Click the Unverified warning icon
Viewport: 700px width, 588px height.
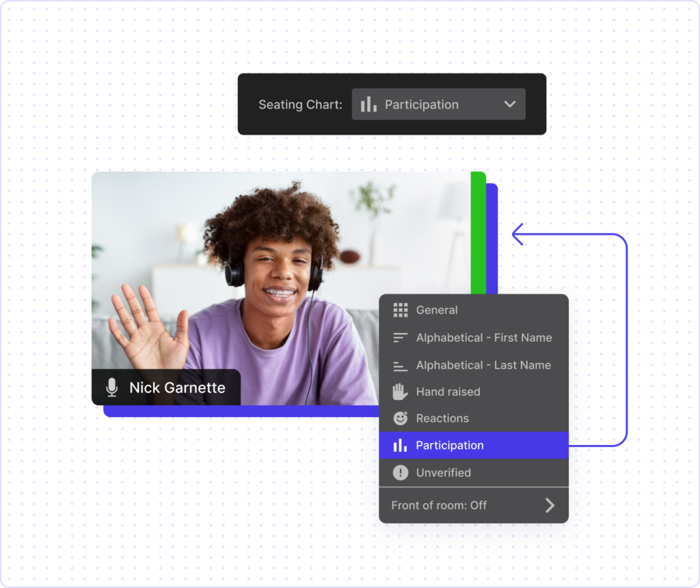(400, 472)
